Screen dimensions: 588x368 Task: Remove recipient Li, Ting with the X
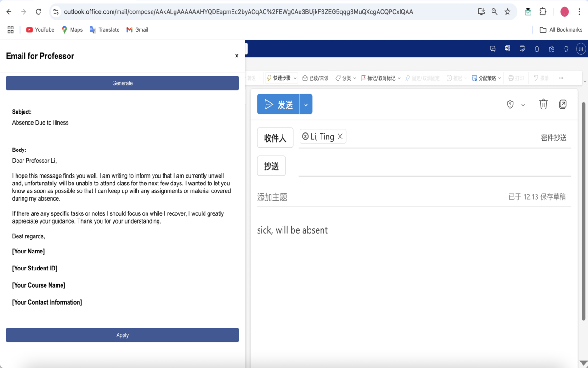pyautogui.click(x=340, y=136)
